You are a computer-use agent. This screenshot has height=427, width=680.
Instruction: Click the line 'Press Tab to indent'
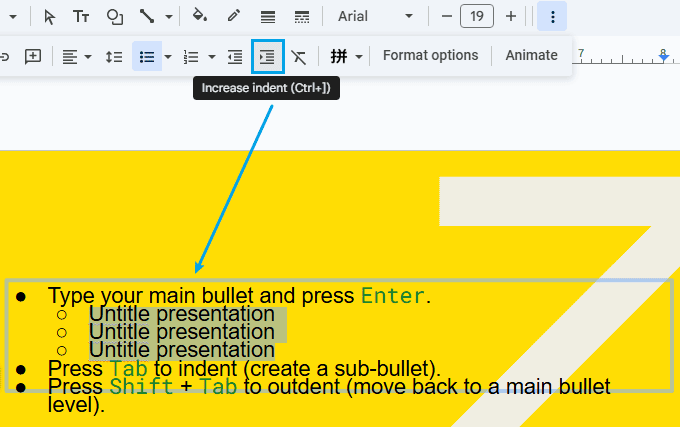point(142,369)
